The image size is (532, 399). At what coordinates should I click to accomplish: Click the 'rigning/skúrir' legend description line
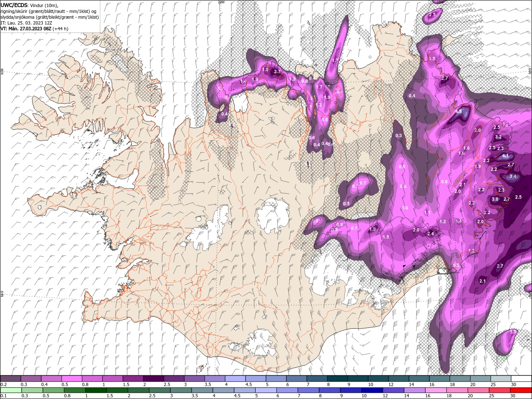tap(49, 11)
